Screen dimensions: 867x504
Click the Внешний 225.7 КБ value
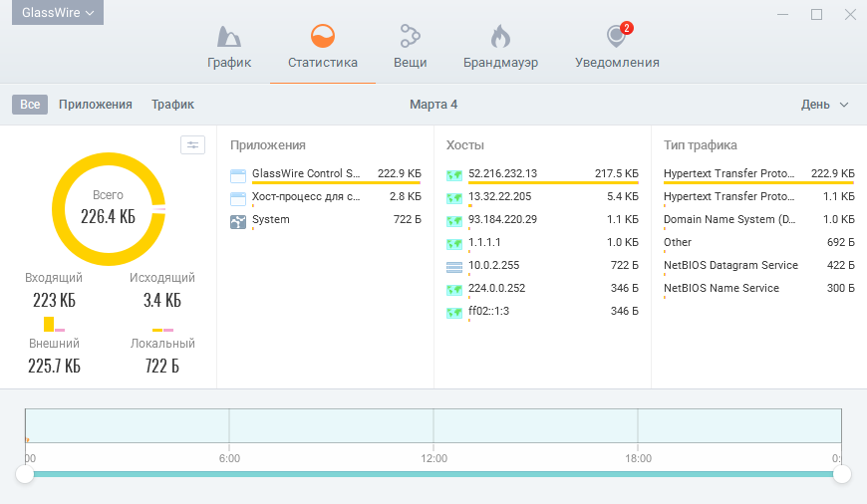(54, 366)
